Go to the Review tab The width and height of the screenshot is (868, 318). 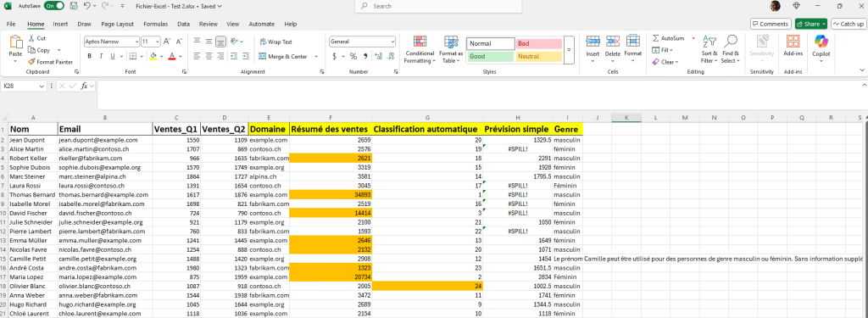tap(209, 25)
